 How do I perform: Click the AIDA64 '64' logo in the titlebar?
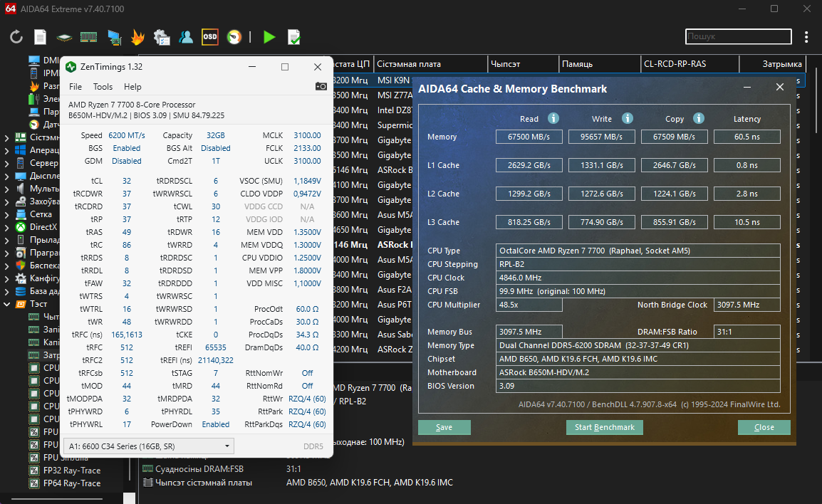[x=10, y=9]
